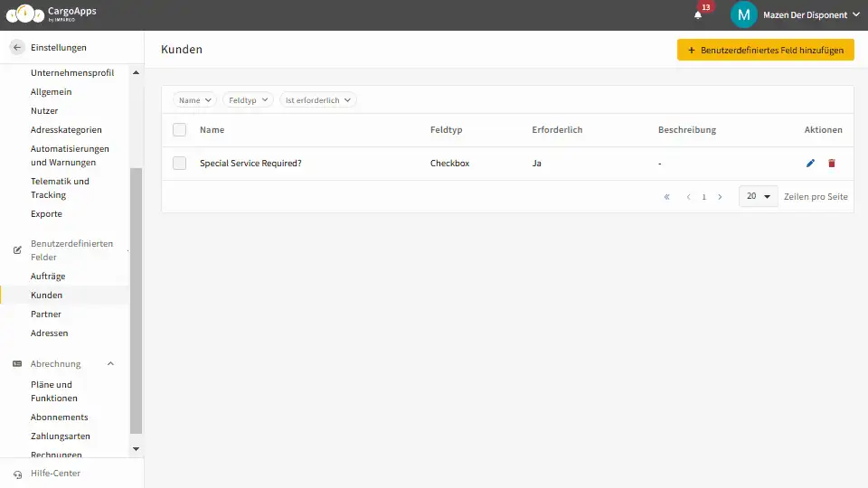Open Zahlungsarten page
Image resolution: width=868 pixels, height=488 pixels.
[x=61, y=436]
